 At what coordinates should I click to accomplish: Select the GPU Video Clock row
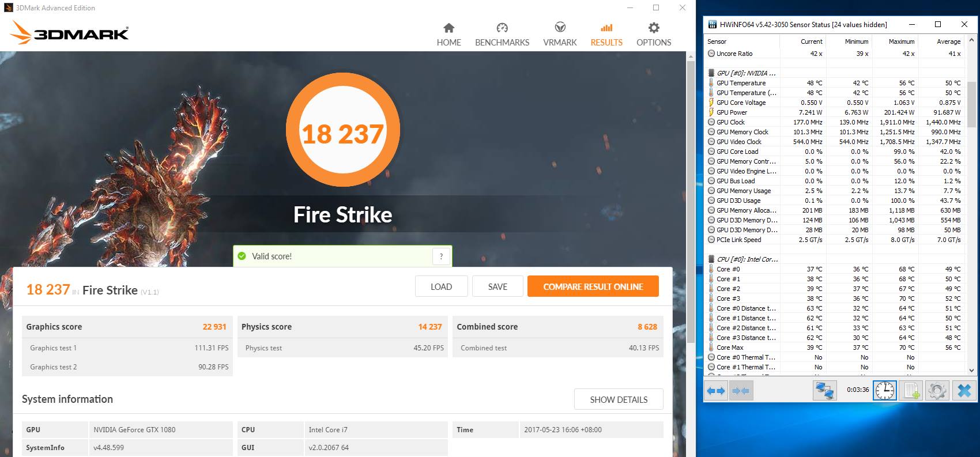pos(835,142)
